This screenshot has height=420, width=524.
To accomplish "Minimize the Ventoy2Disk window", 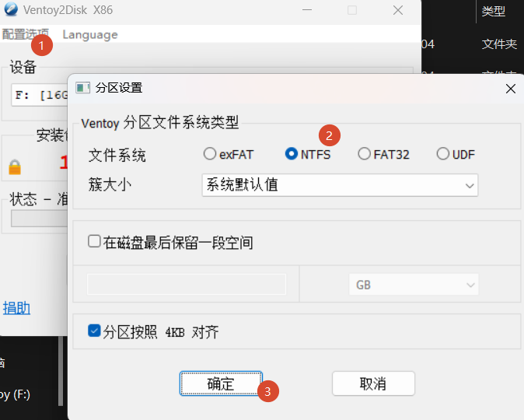I will point(307,10).
